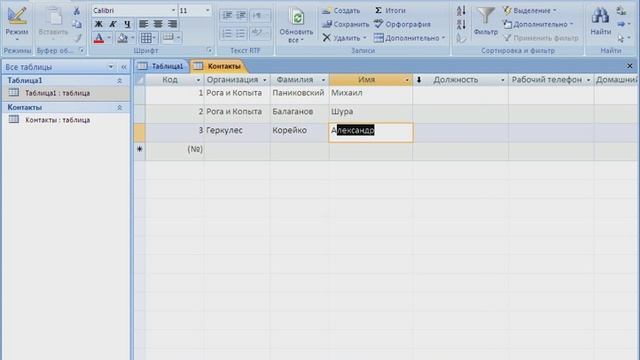Collapse the Контакты group in navigation pane
The image size is (640, 360).
coord(120,107)
